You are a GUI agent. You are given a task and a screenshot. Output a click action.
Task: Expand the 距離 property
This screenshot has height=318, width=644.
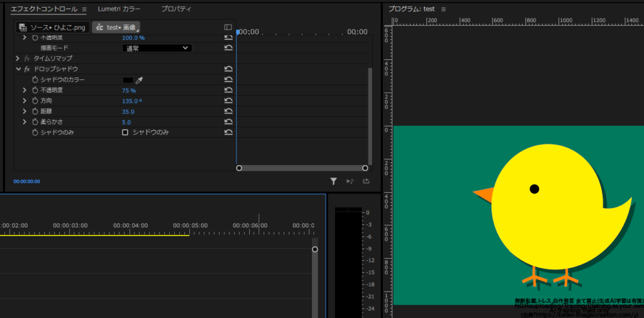pyautogui.click(x=25, y=111)
